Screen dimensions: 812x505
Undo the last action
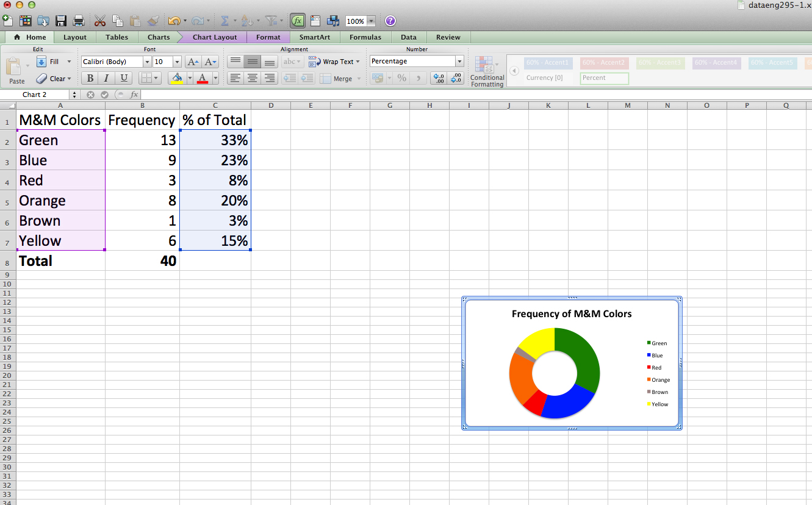[x=174, y=21]
